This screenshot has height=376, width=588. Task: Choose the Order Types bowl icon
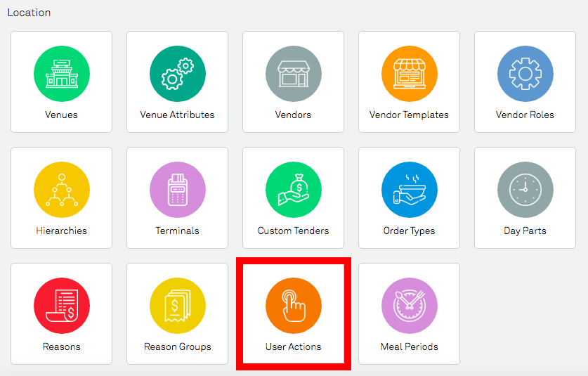(409, 190)
